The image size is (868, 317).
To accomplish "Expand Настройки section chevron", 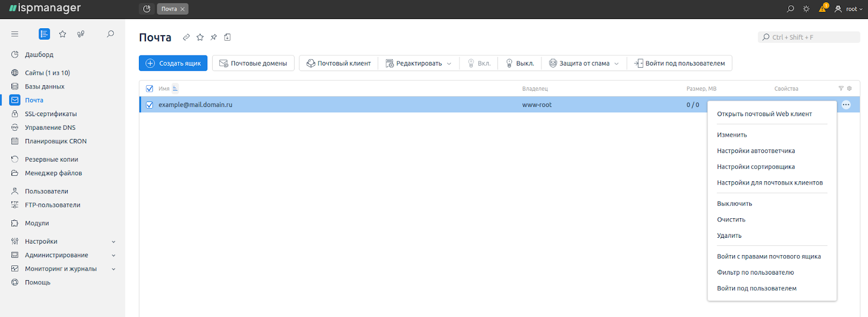I will point(113,242).
